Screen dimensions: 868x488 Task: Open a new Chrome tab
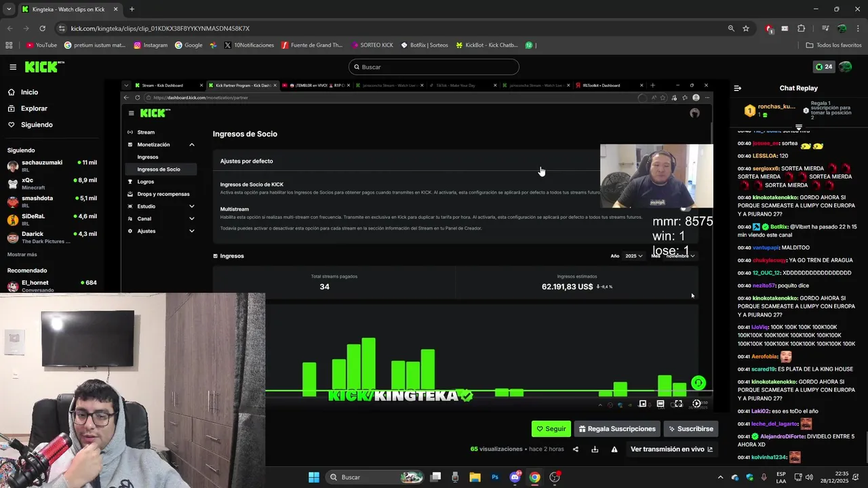coord(132,9)
